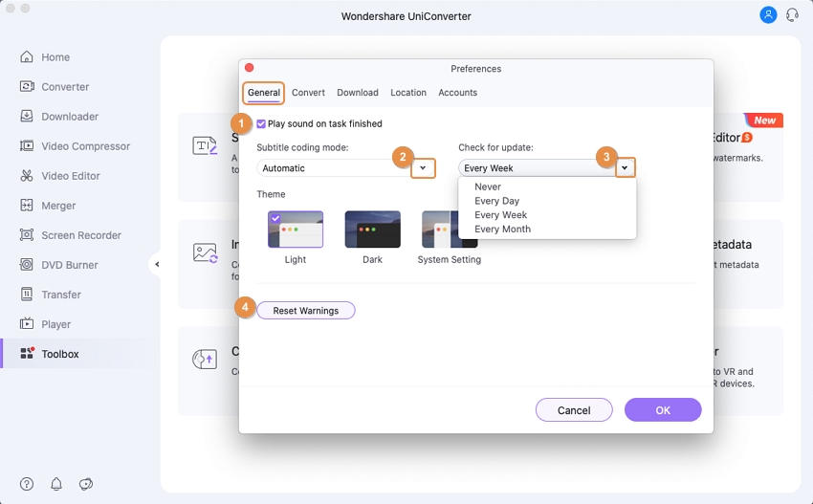Collapse the Check for update dropdown arrow
Image resolution: width=813 pixels, height=504 pixels.
[625, 168]
